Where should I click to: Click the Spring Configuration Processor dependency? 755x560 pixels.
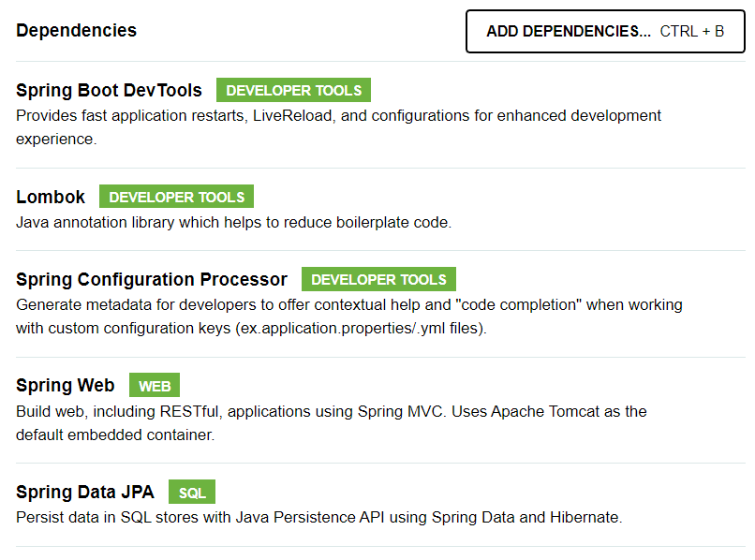[151, 279]
